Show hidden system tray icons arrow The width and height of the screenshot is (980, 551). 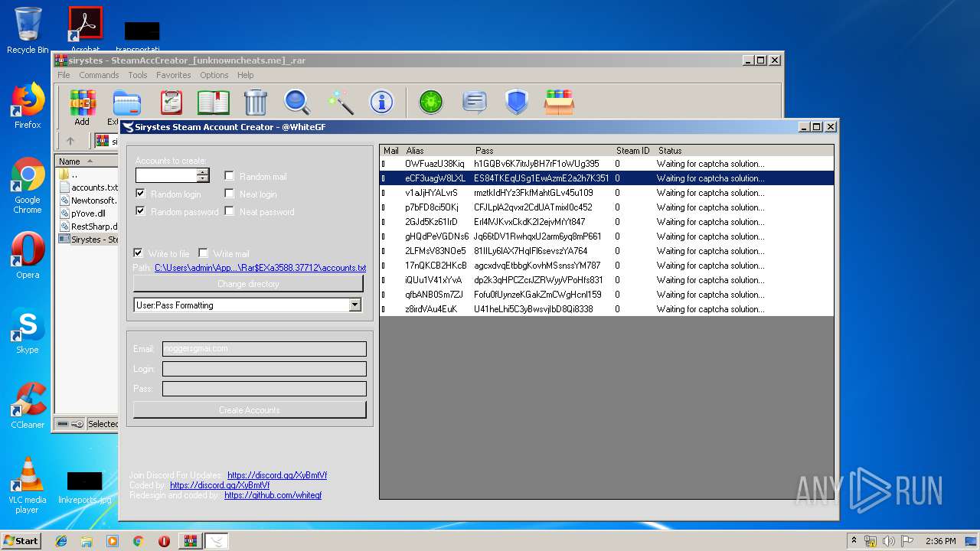854,541
